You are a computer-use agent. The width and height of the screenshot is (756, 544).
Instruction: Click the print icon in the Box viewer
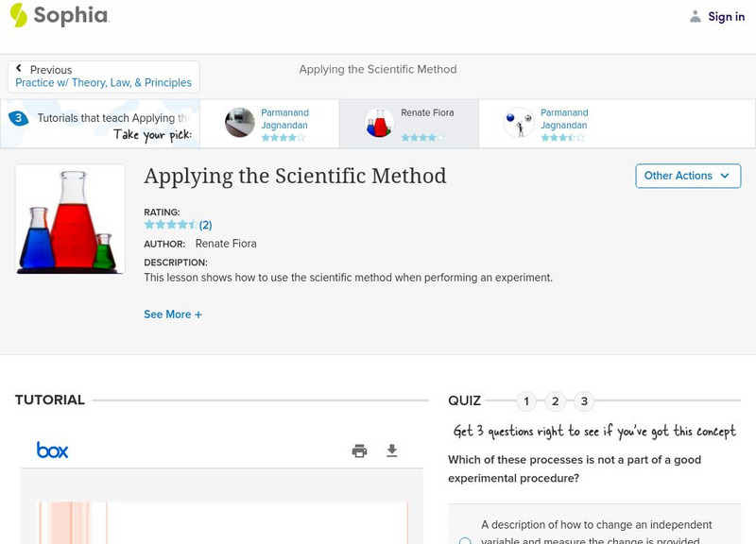pyautogui.click(x=359, y=450)
